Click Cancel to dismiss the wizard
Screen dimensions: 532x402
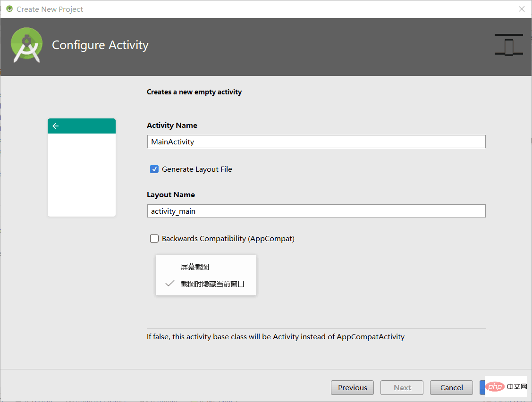point(451,387)
